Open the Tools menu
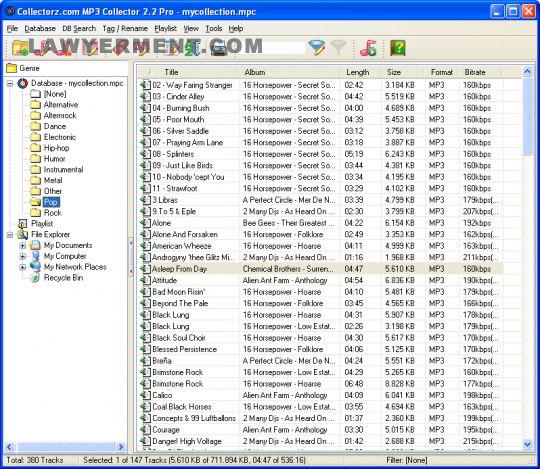The image size is (540, 469). 214,29
